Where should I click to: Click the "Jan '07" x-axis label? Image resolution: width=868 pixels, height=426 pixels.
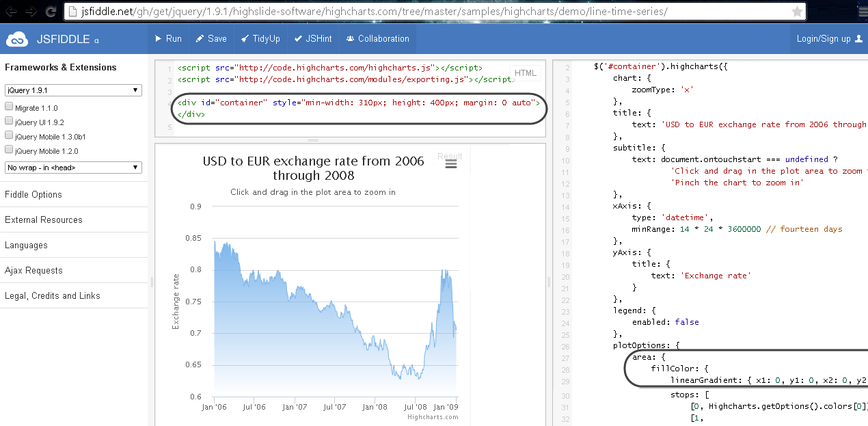(x=295, y=407)
